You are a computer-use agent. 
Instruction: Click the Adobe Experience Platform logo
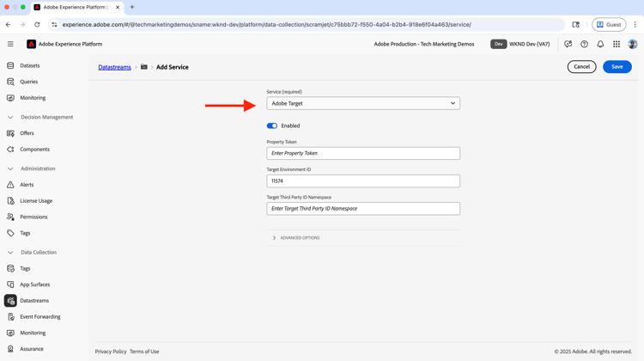click(31, 44)
